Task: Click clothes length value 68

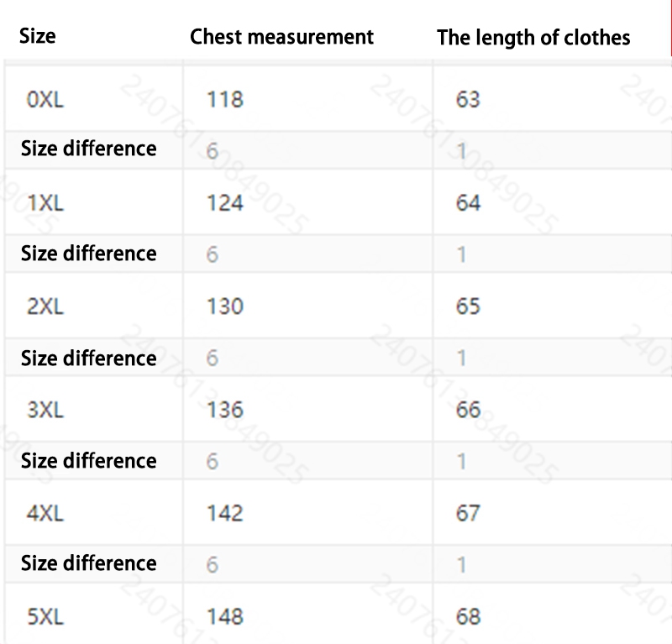Action: point(468,617)
